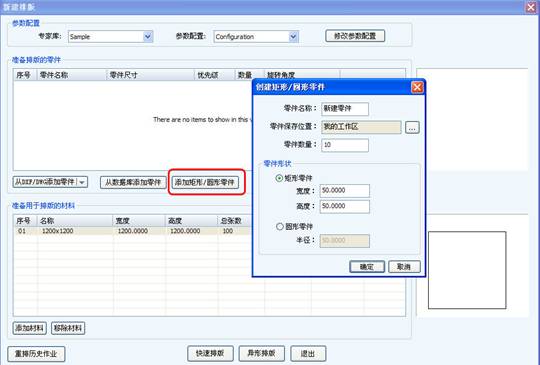This screenshot has height=365, width=540.
Task: Click the 修改参数配置 button
Action: tap(355, 36)
